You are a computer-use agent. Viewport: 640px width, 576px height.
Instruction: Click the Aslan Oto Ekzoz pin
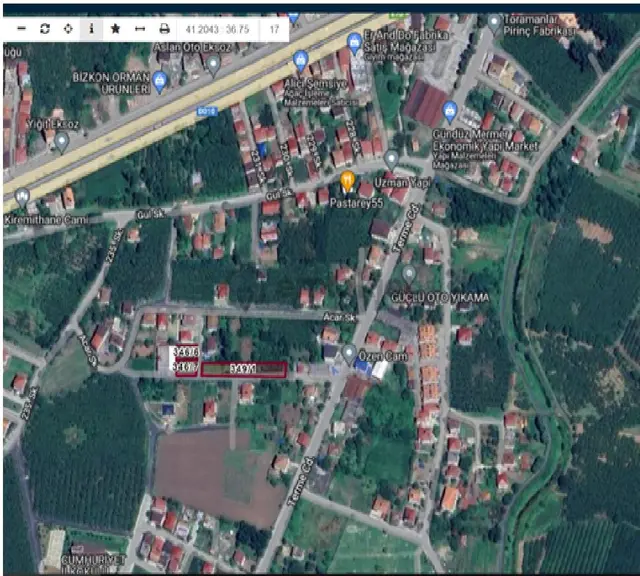(213, 67)
